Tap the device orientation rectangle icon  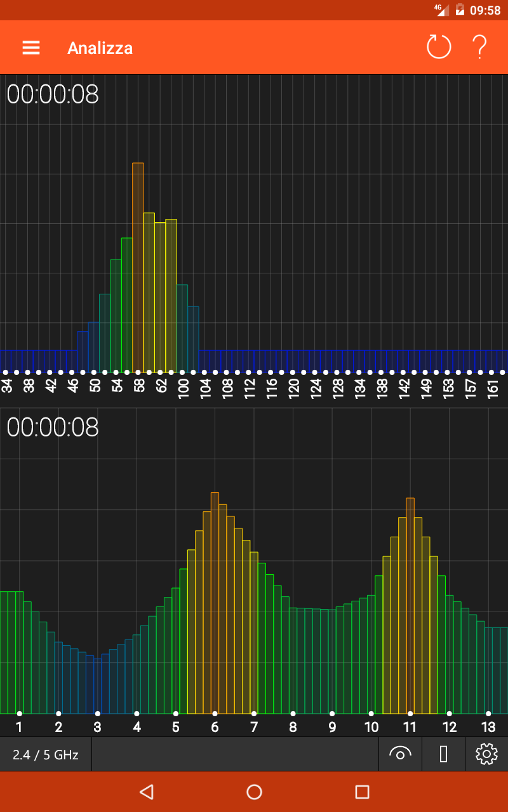444,754
